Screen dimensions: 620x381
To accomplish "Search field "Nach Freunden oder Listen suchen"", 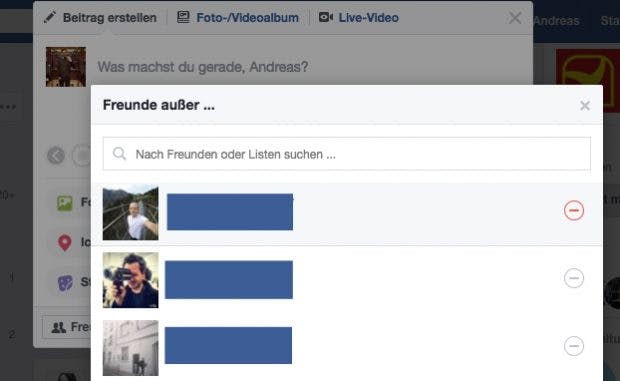I will coord(347,154).
